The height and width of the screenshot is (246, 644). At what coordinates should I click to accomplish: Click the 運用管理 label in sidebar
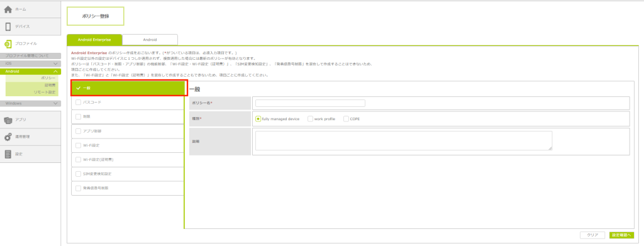22,137
